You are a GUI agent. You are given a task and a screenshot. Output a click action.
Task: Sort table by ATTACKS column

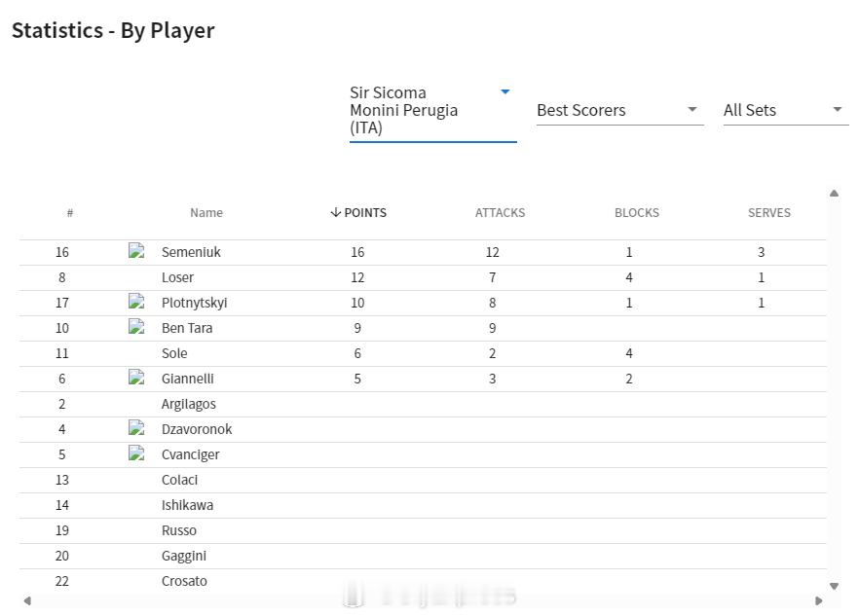click(x=500, y=212)
